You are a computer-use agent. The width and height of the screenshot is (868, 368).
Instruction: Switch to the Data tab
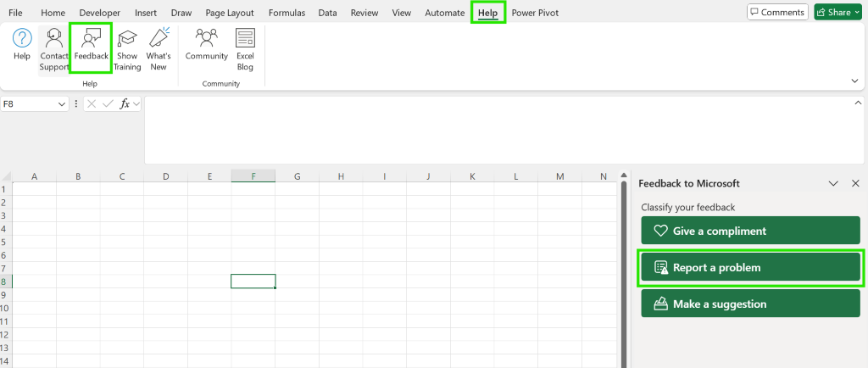(328, 13)
